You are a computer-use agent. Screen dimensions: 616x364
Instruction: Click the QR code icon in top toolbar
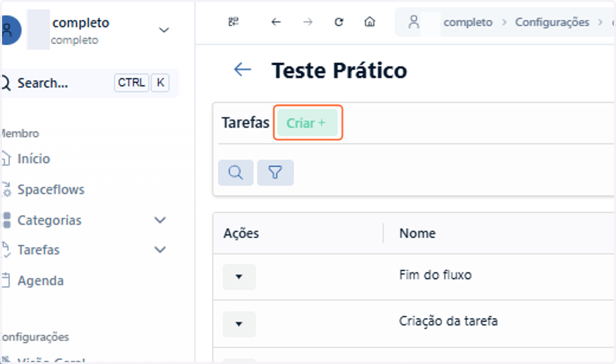pyautogui.click(x=234, y=22)
